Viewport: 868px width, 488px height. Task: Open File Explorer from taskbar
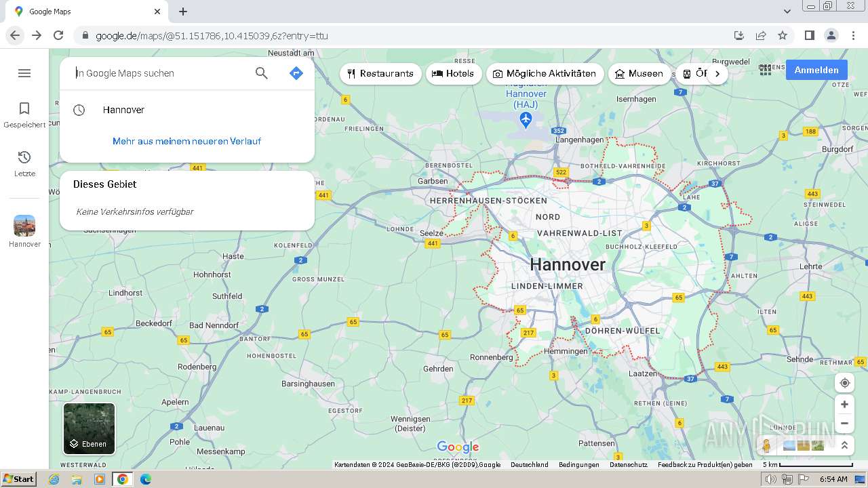click(77, 479)
